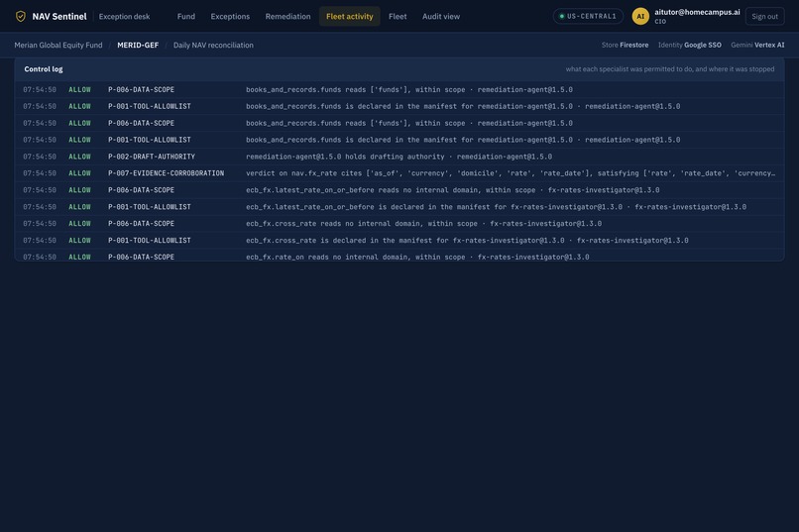Open the Exceptions tab
This screenshot has height=532, width=799.
tap(230, 16)
